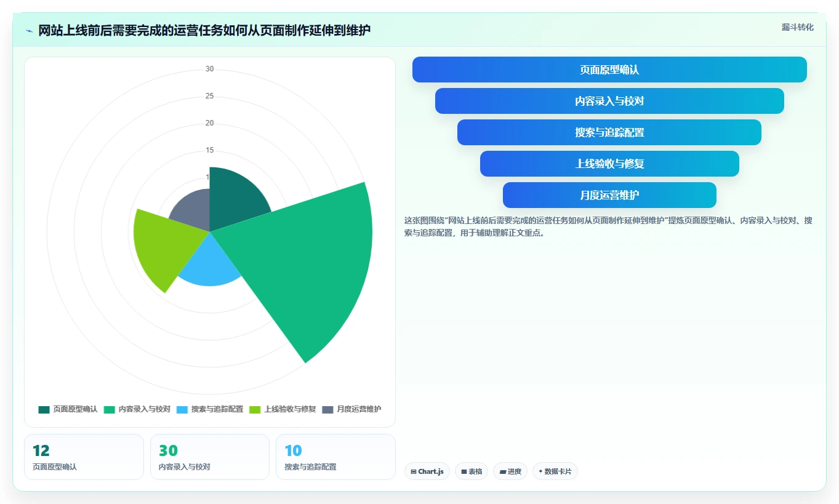Viewport: 839px width, 504px height.
Task: Select the 内容录入与校对 funnel bar
Action: pos(609,101)
